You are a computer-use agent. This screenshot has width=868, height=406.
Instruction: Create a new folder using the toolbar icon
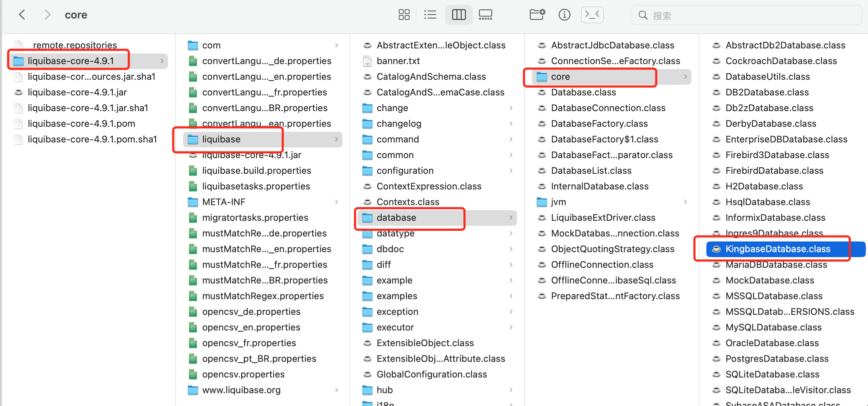point(537,15)
